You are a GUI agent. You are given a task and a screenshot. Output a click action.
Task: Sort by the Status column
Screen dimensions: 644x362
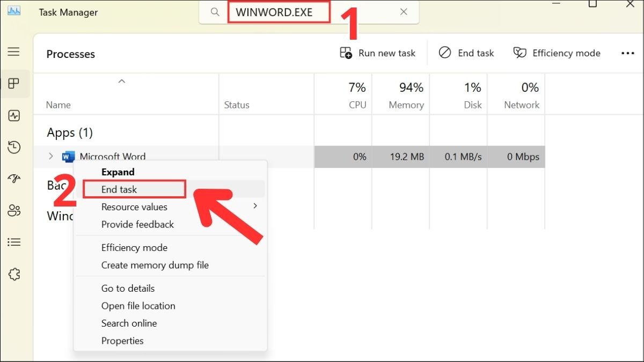tap(237, 105)
